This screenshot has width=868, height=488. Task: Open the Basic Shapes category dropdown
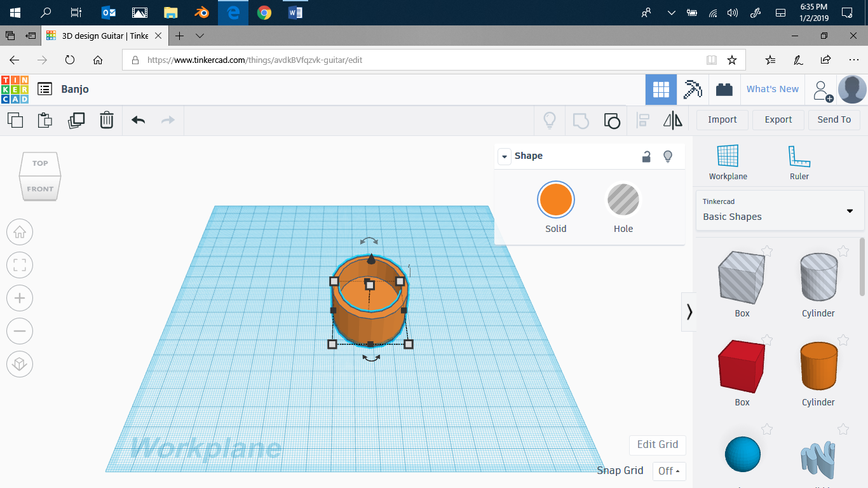point(780,210)
